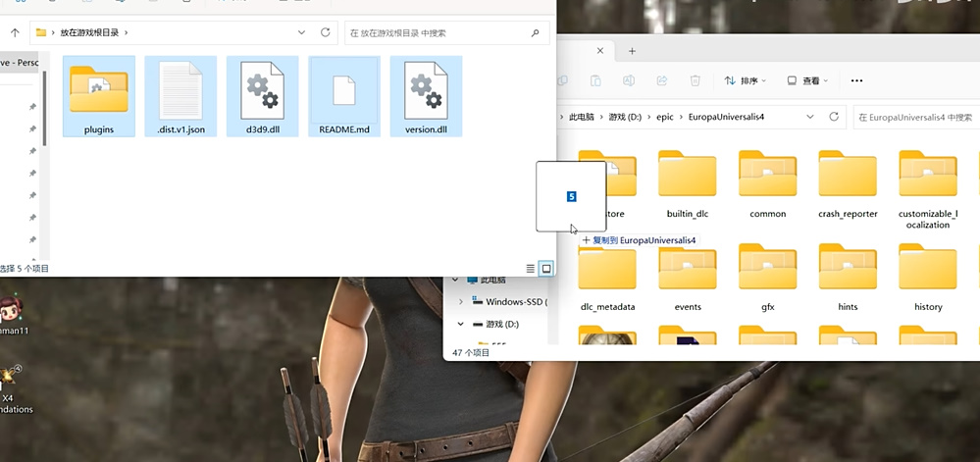The height and width of the screenshot is (462, 980).
Task: Open address history dropdown in EuropaUniversalis4 window
Action: [x=810, y=117]
